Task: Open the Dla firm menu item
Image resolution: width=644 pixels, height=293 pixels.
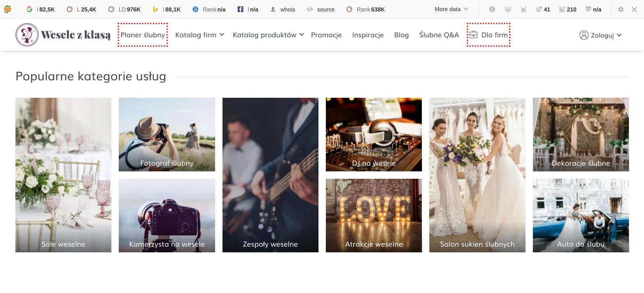Action: pyautogui.click(x=489, y=35)
